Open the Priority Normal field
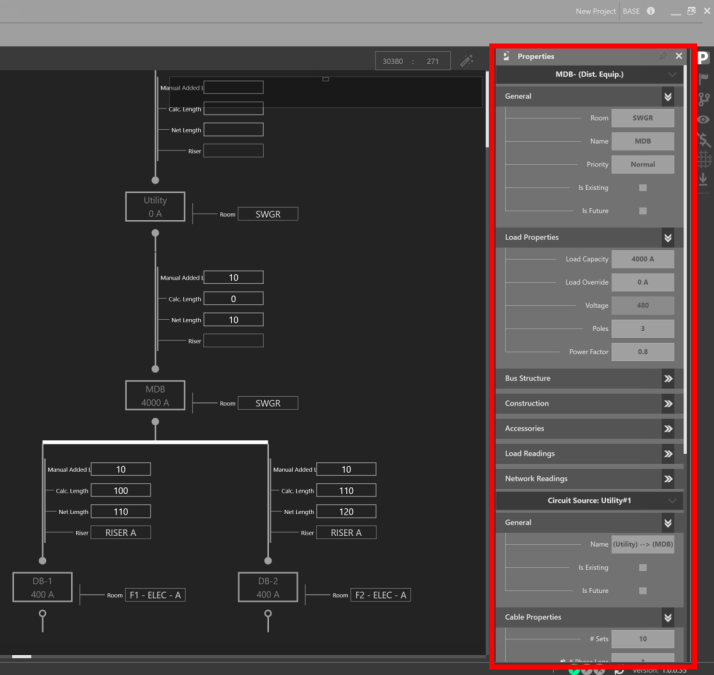 coord(643,164)
